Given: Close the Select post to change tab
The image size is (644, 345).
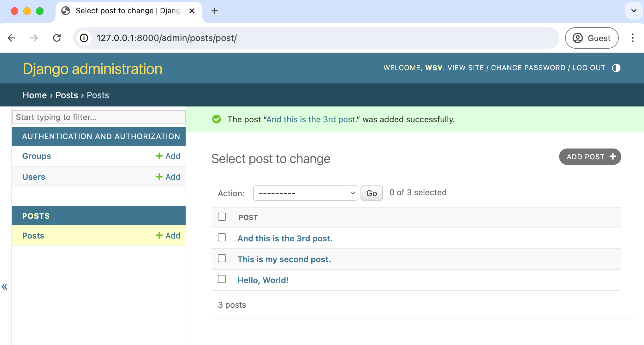Looking at the screenshot, I should pyautogui.click(x=192, y=11).
